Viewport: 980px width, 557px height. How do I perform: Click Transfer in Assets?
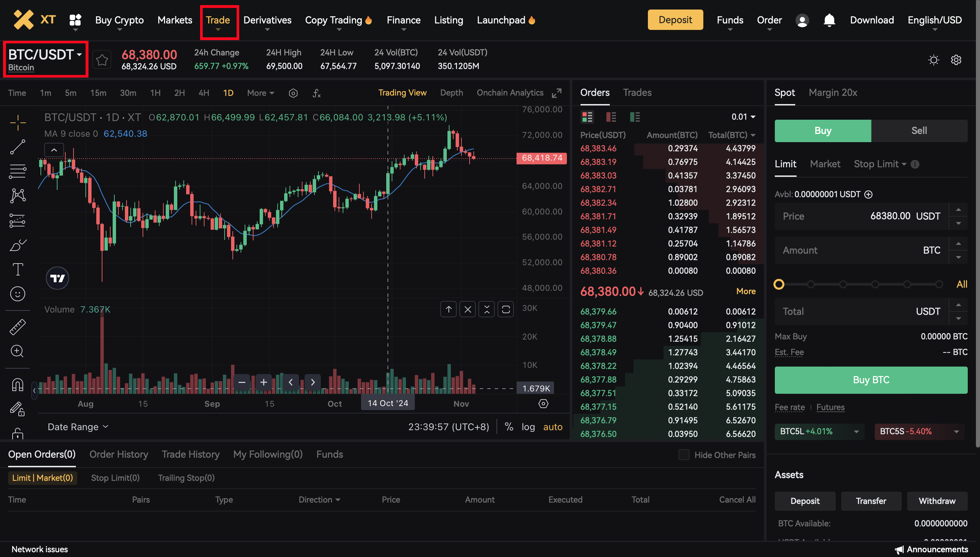(x=871, y=501)
